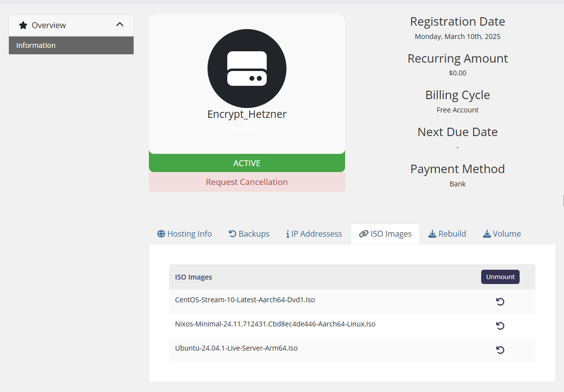Screen dimensions: 564x392
Task: Select the CentOS-Stream-10-Latest-Aarch64-Dvd1.Iso row text
Action: (x=245, y=300)
